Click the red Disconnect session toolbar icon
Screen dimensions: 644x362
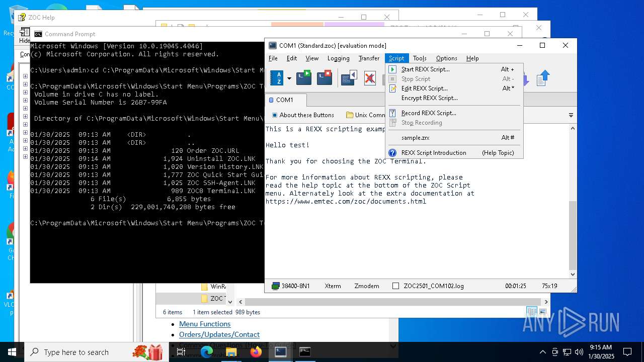(x=325, y=78)
